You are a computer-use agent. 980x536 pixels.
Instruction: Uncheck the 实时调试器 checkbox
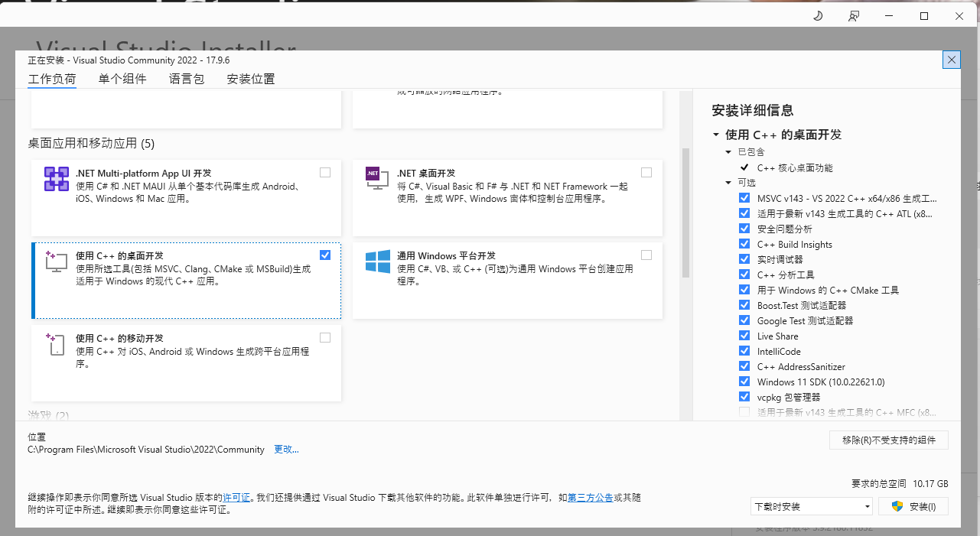[744, 259]
